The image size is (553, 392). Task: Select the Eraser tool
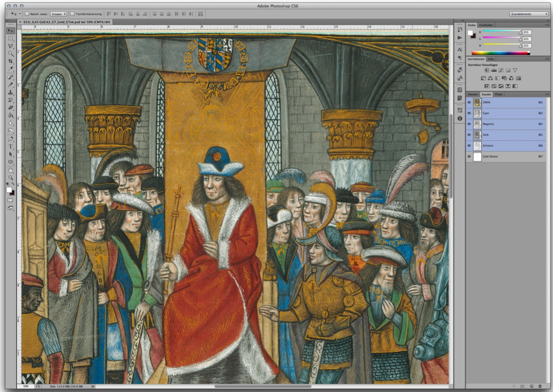pyautogui.click(x=11, y=108)
